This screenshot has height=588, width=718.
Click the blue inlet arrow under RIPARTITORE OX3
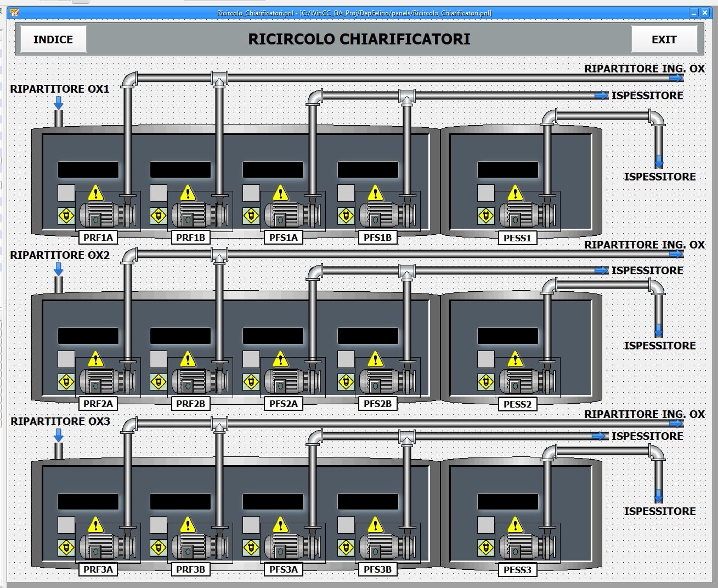[x=59, y=436]
